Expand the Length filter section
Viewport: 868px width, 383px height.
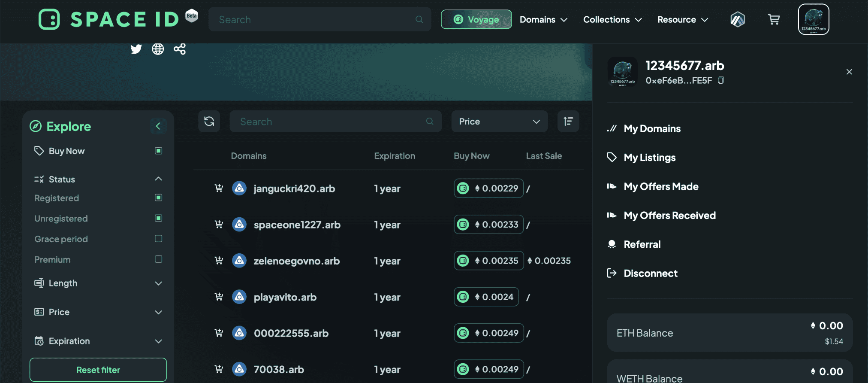[x=158, y=283]
